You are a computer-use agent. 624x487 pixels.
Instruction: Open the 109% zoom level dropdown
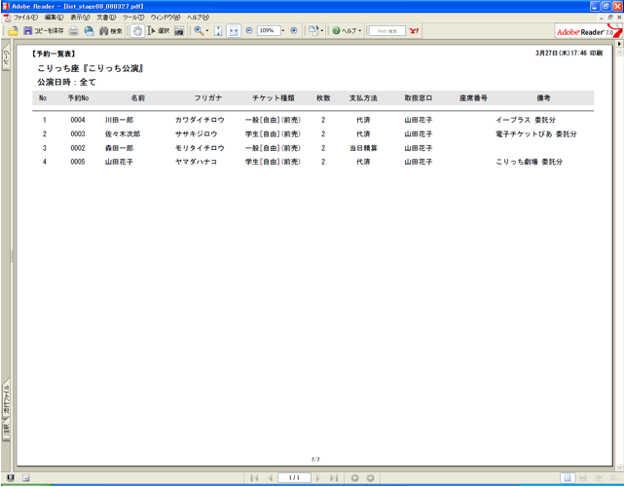point(282,31)
